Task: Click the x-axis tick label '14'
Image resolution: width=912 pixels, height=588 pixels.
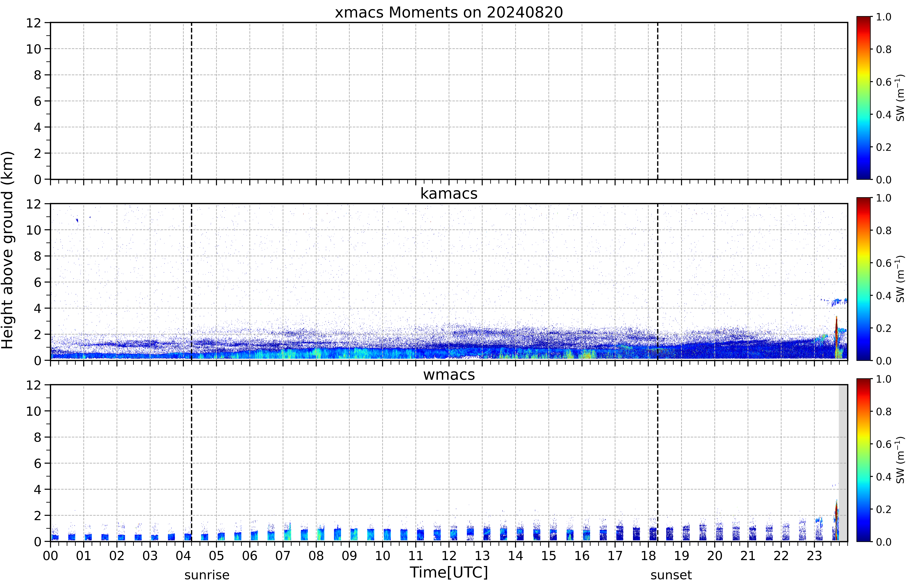Action: 516,556
